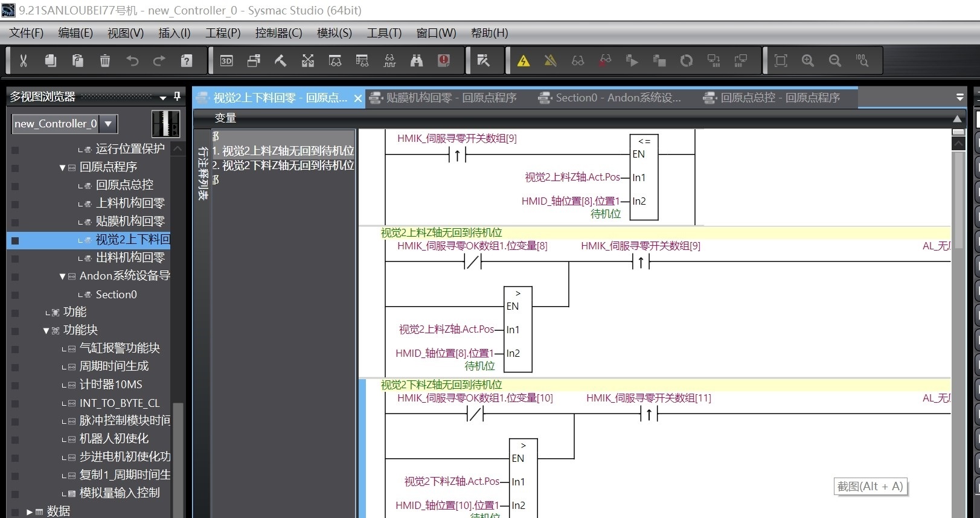The image size is (980, 518).
Task: Select the <= comparison function block
Action: (644, 177)
